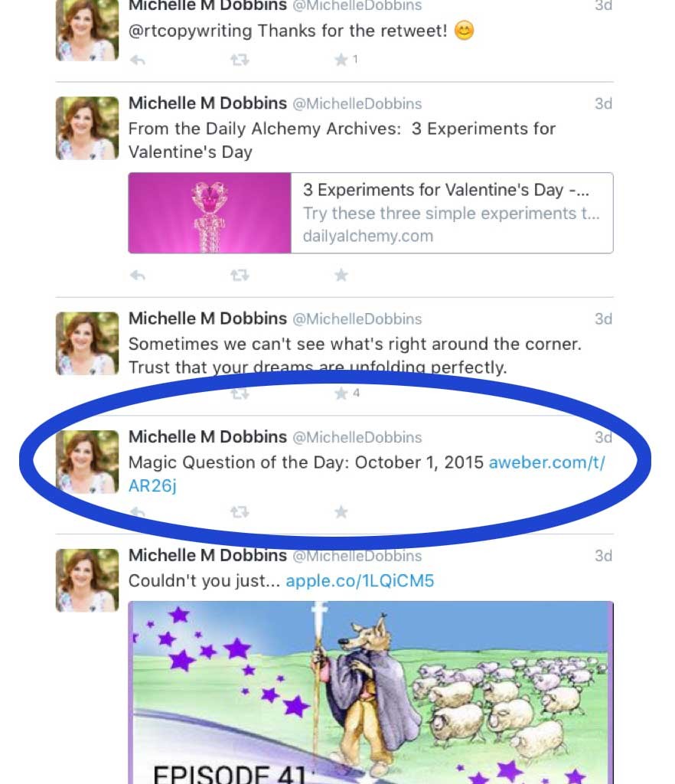Favorite the Valentine's Day experiments tweet
Viewport: 675px width, 784px height.
(341, 275)
